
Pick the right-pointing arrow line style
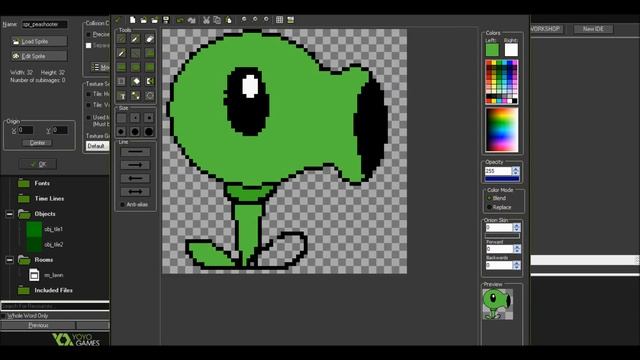click(135, 165)
